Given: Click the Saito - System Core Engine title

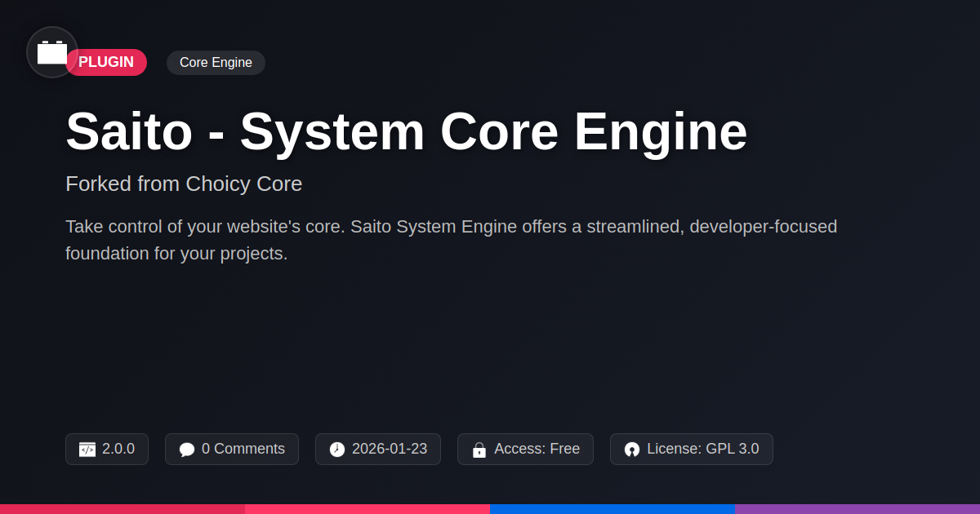Looking at the screenshot, I should coord(407,131).
